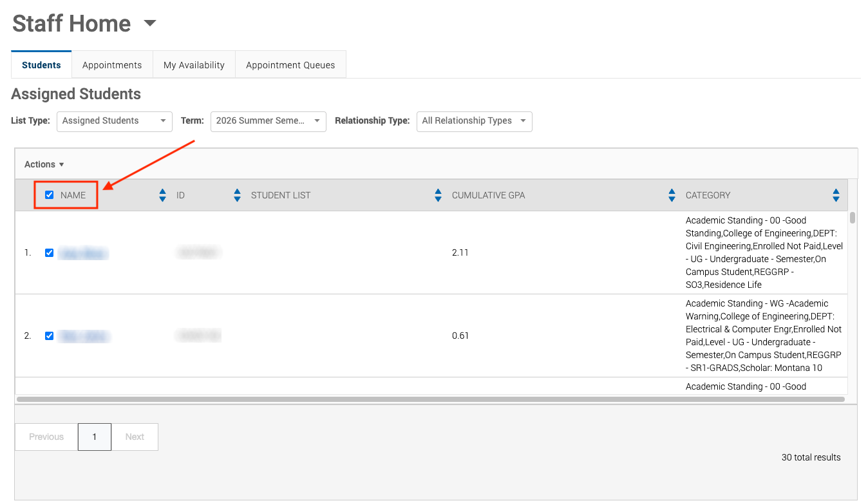Click the Previous page button
Screen dimensions: 868x503
pos(46,437)
